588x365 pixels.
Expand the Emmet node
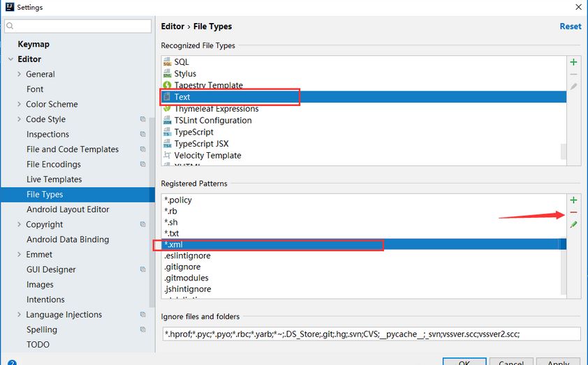click(x=19, y=254)
